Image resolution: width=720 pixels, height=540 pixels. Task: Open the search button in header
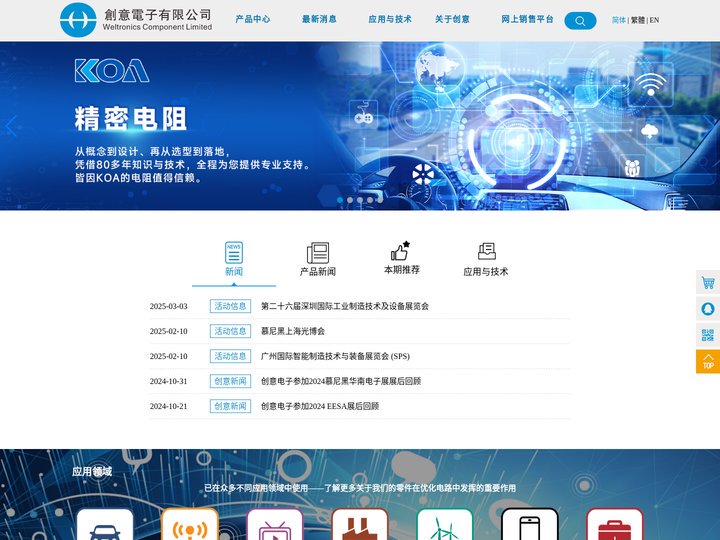tap(580, 21)
